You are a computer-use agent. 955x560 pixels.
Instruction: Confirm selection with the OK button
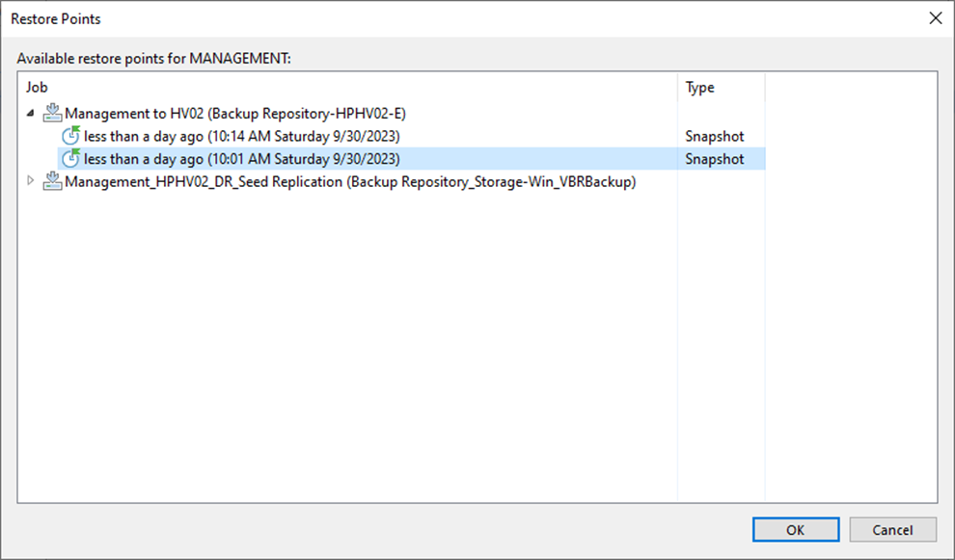coord(796,529)
